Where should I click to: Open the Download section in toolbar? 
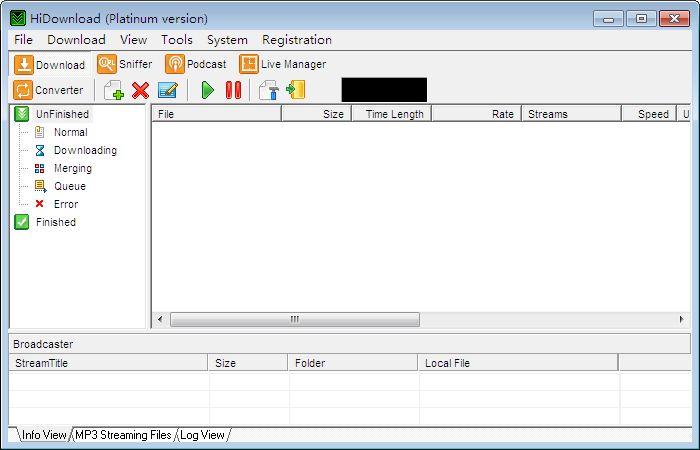click(x=50, y=65)
